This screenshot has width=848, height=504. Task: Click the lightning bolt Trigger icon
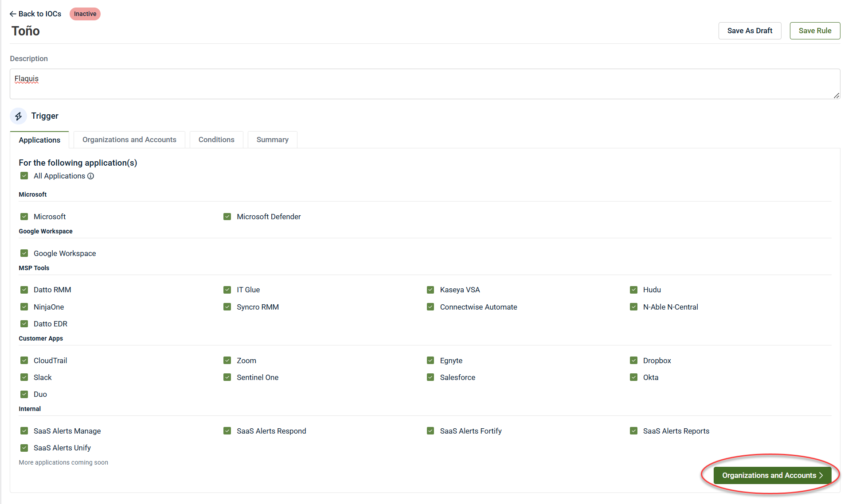[19, 116]
